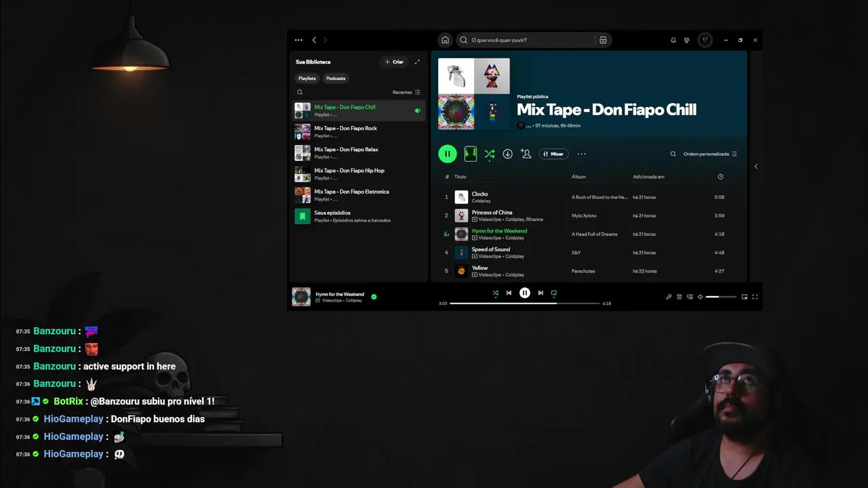Download the playlist
The width and height of the screenshot is (868, 488).
coord(507,154)
